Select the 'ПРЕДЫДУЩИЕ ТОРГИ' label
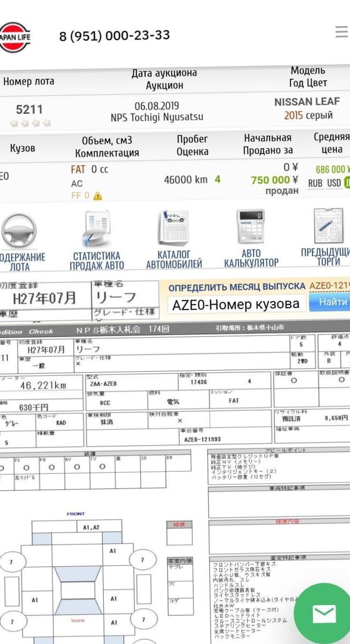 325,257
